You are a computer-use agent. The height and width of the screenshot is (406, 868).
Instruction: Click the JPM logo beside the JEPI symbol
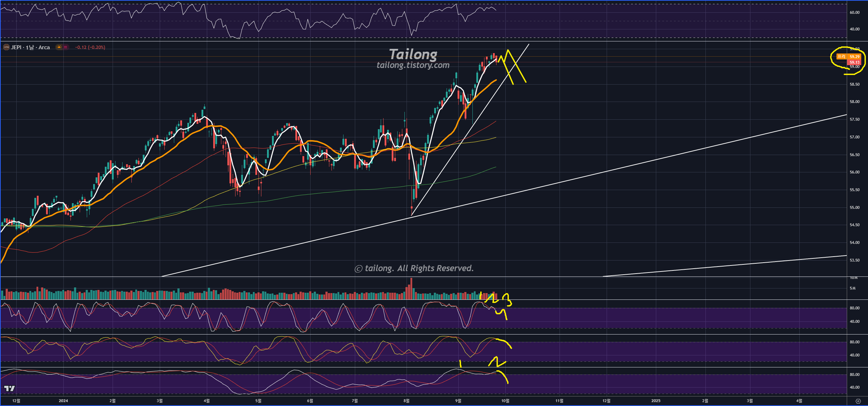tap(6, 47)
